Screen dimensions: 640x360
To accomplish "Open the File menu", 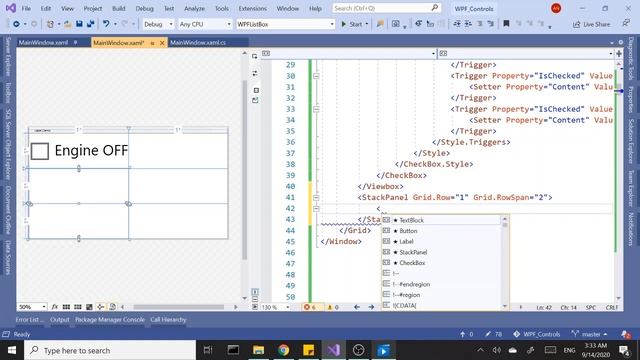I will tap(26, 8).
